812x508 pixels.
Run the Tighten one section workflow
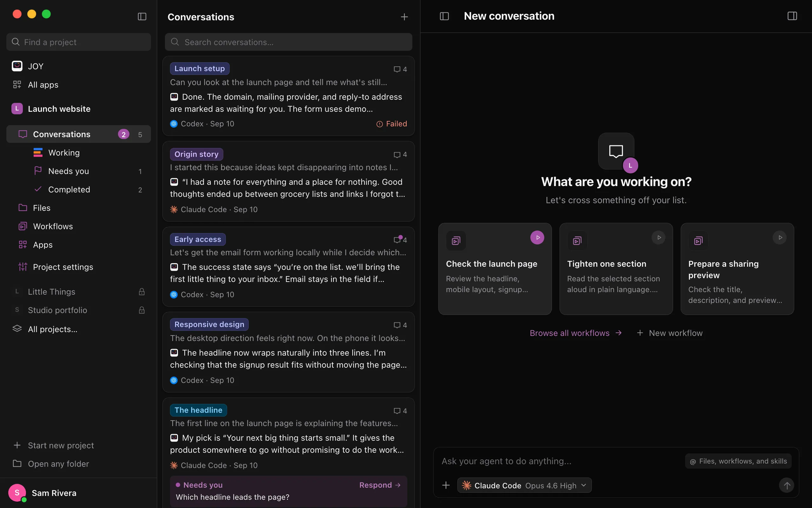coord(658,237)
